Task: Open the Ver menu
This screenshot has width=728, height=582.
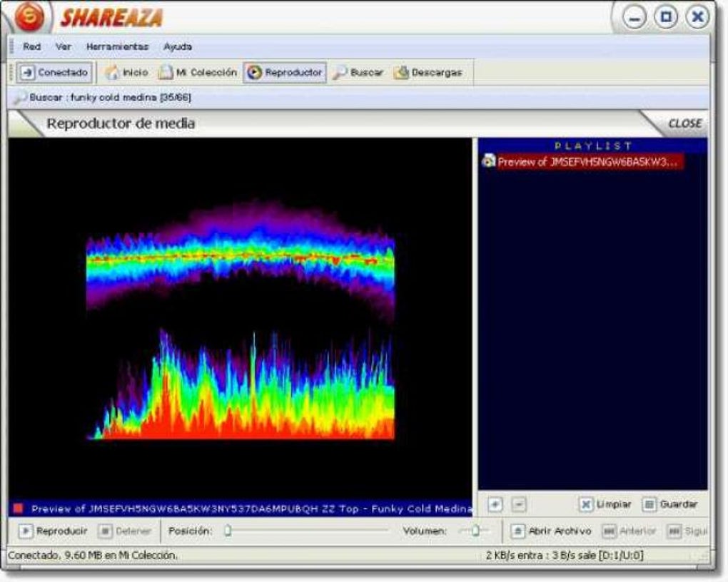Action: tap(64, 46)
